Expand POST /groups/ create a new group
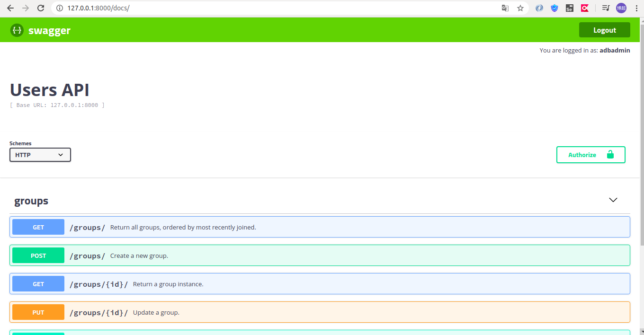The height and width of the screenshot is (335, 644). (x=320, y=256)
